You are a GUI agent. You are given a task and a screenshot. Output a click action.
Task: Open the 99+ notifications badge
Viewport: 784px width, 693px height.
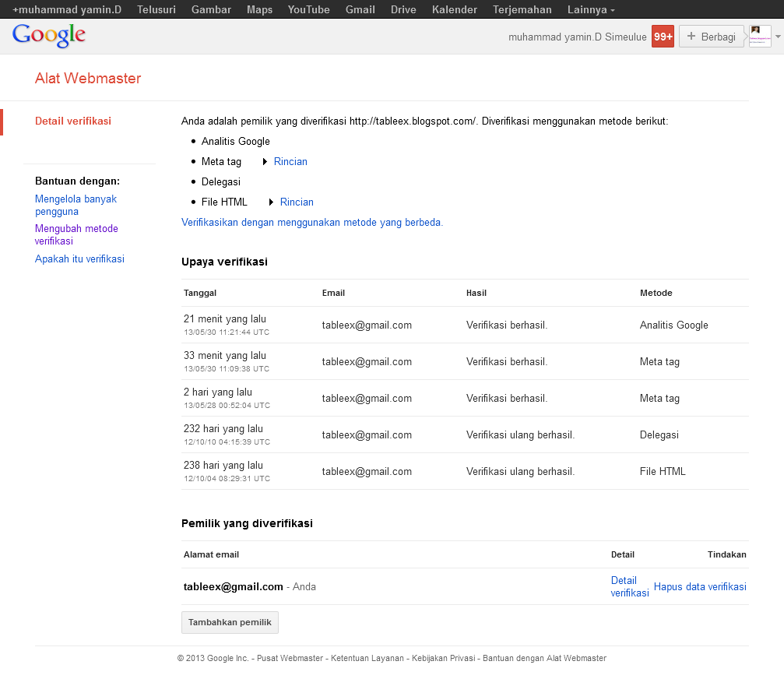pyautogui.click(x=663, y=37)
